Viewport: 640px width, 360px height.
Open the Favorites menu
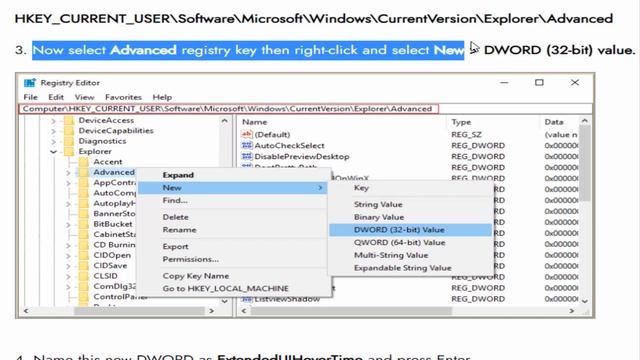pyautogui.click(x=123, y=97)
